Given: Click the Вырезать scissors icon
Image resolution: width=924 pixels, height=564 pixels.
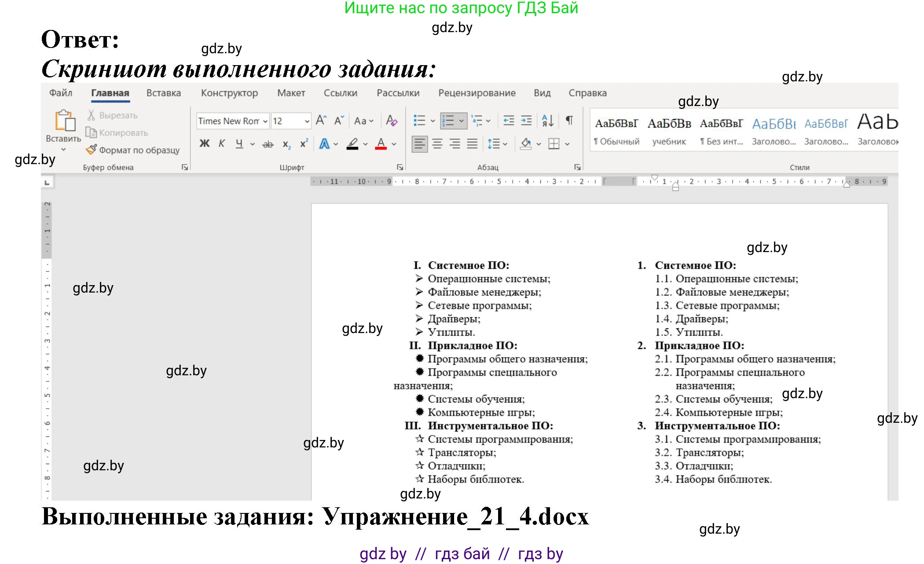Looking at the screenshot, I should point(91,115).
